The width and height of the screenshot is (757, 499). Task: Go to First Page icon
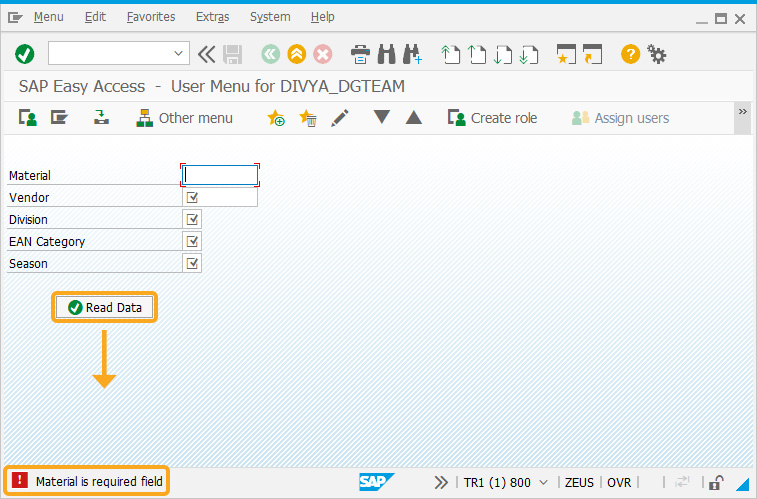(x=450, y=54)
